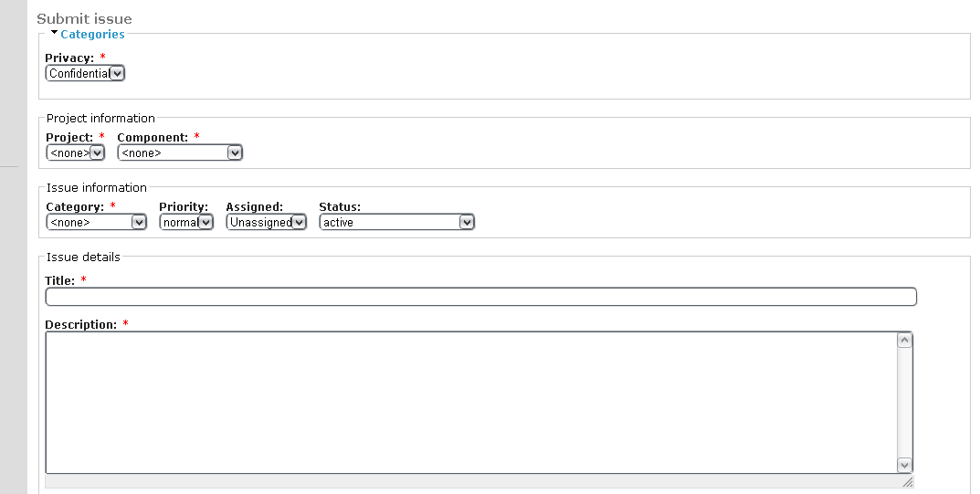Click the Submit issue heading

[84, 18]
